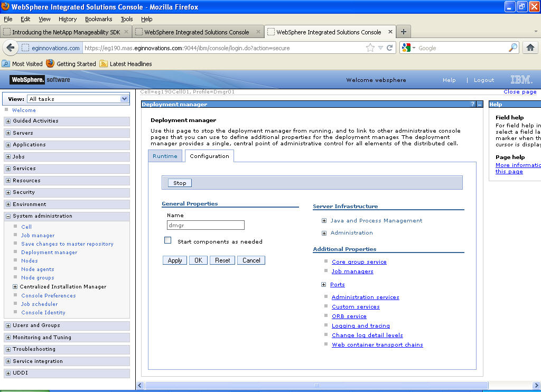This screenshot has width=541, height=392.
Task: Open Console Preferences in navigation
Action: [x=48, y=296]
